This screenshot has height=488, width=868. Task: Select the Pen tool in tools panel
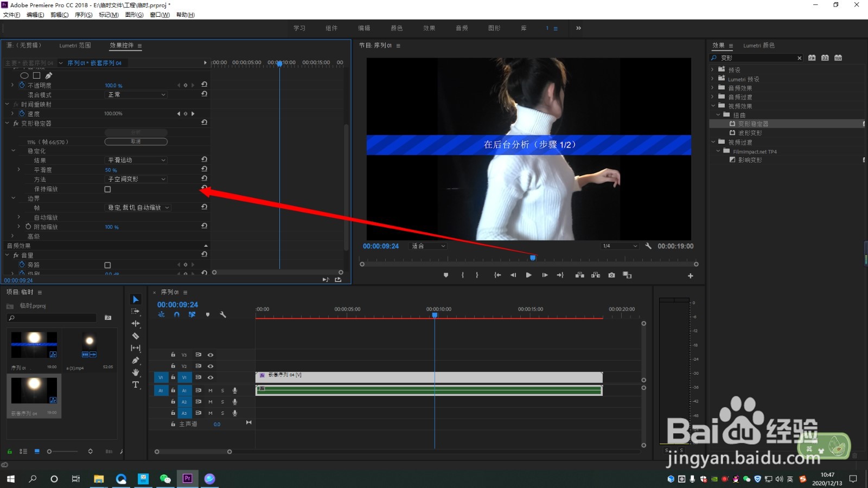(136, 361)
